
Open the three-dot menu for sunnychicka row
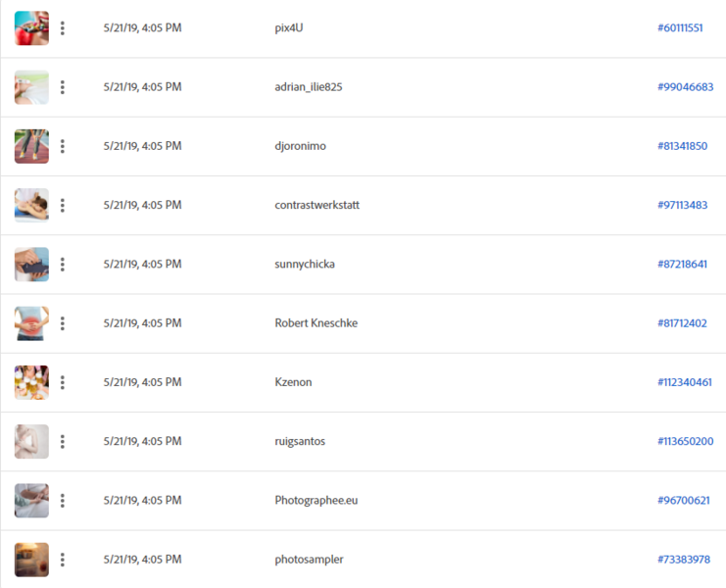click(63, 265)
